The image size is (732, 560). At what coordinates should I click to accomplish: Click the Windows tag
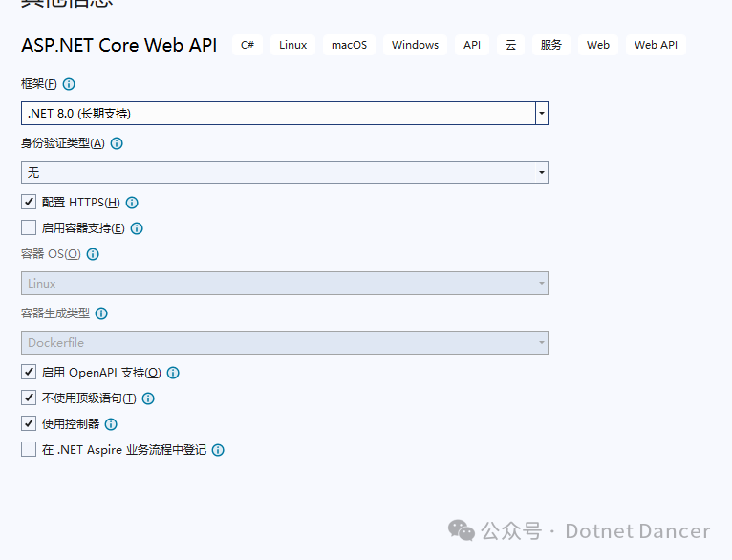tap(415, 45)
